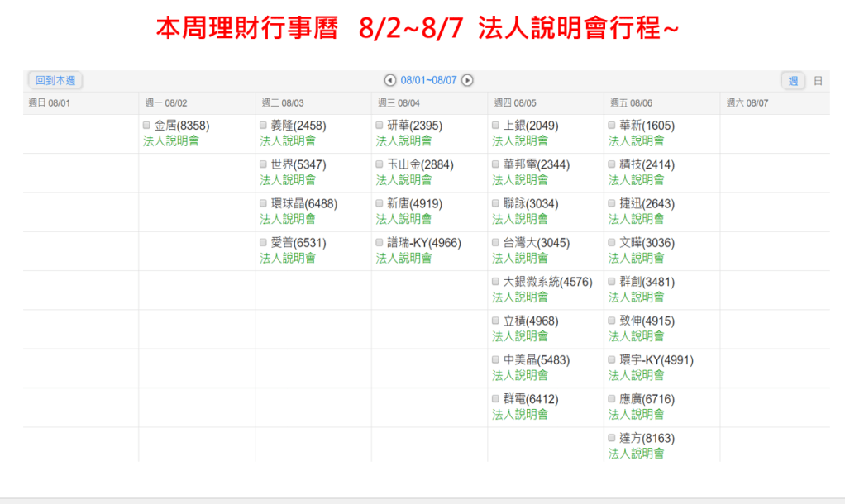Click the 回到本週 button

pos(55,81)
